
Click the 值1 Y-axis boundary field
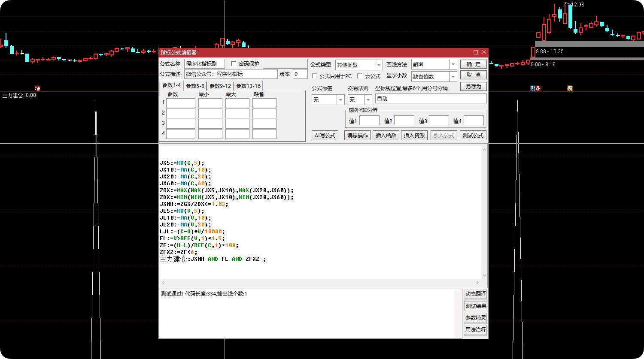[369, 121]
